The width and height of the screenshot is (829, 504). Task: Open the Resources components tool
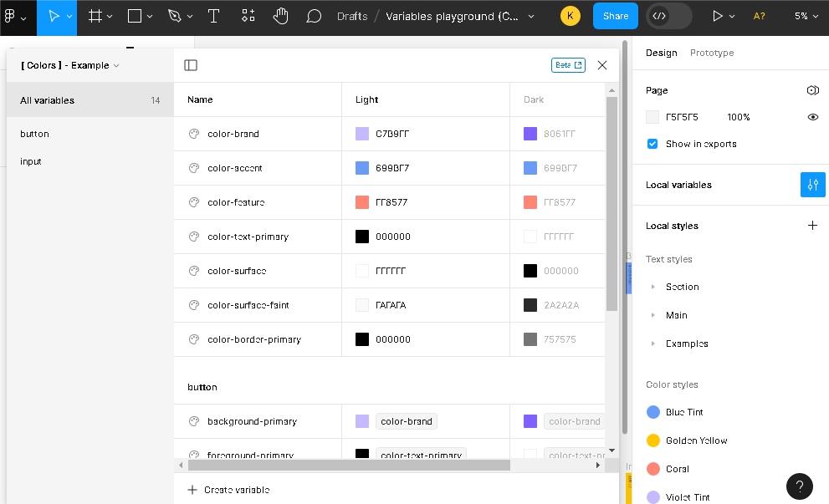pos(248,16)
